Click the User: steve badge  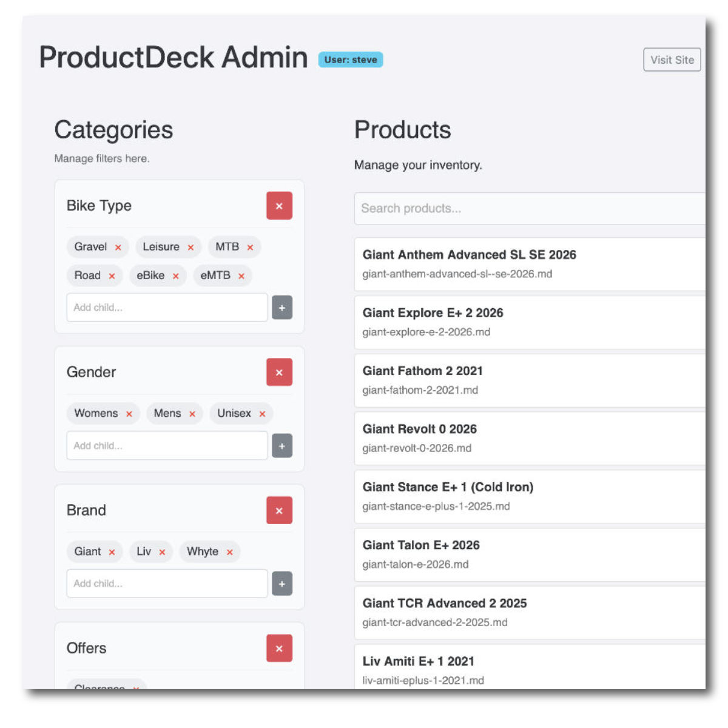click(352, 59)
